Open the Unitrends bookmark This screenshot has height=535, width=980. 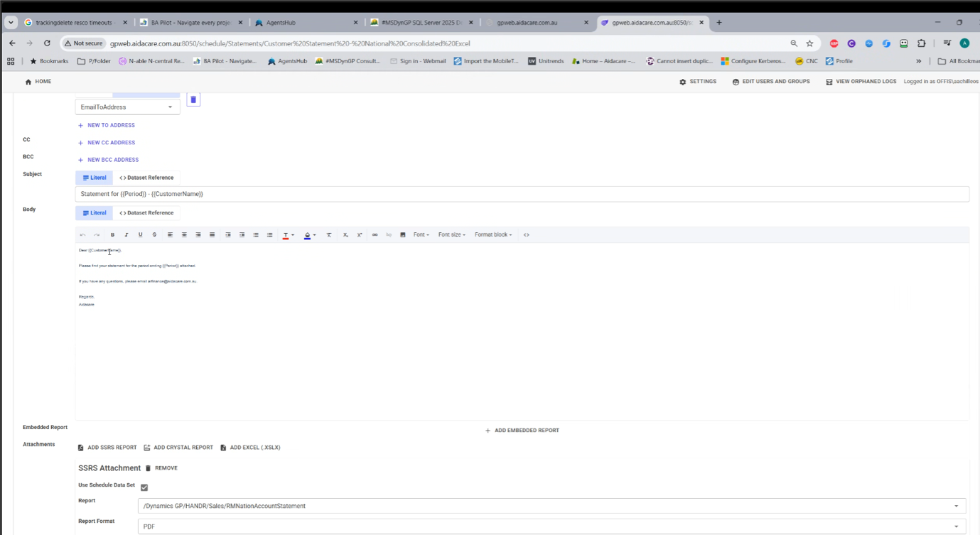[x=545, y=61]
